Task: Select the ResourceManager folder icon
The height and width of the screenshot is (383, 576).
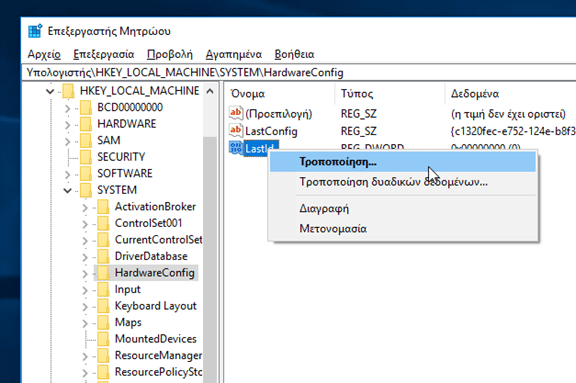Action: click(104, 355)
